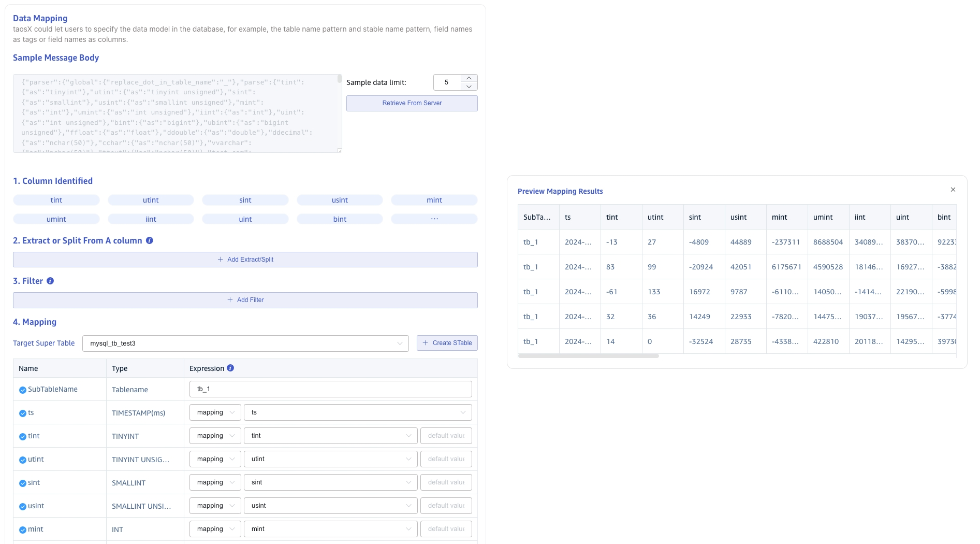Click the Expression column info icon

230,368
